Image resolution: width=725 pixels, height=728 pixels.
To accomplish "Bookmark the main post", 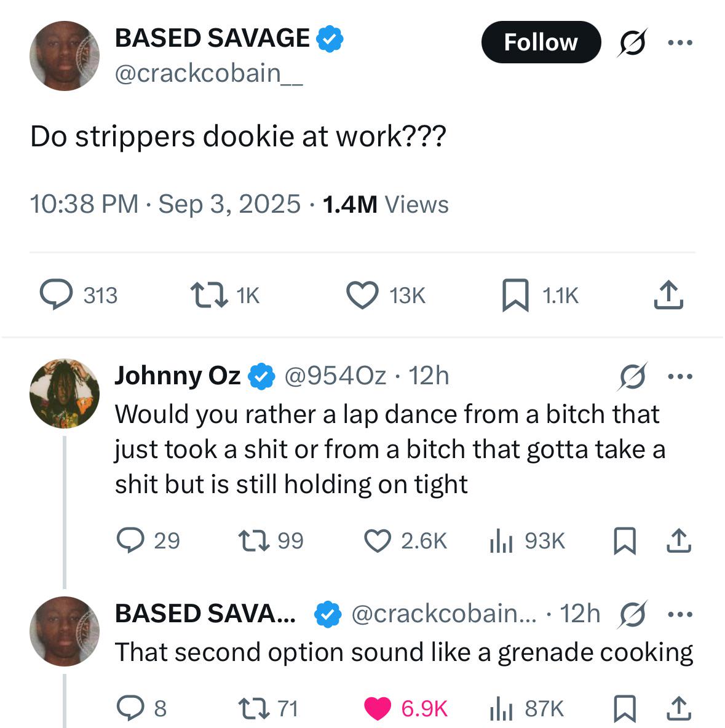I will click(515, 295).
